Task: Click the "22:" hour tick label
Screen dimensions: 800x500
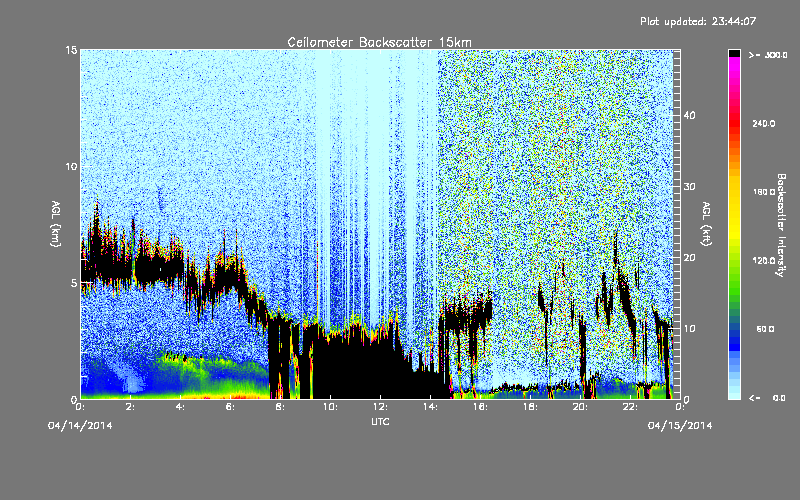Action: point(630,407)
